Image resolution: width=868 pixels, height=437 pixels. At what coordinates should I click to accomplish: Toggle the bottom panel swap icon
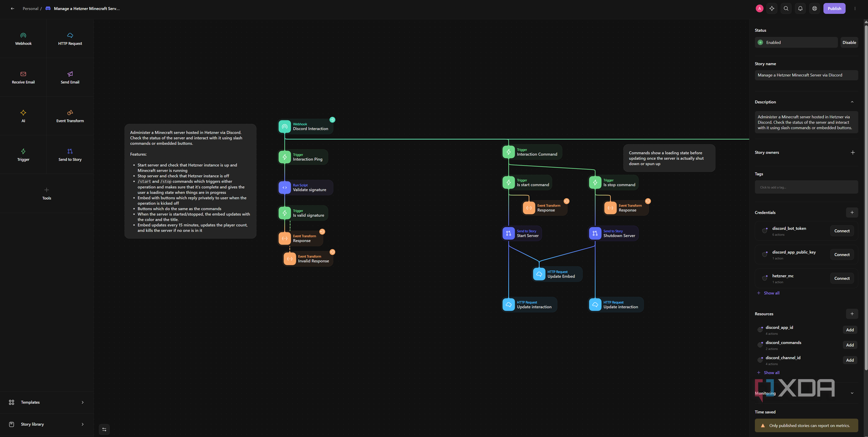pyautogui.click(x=104, y=430)
